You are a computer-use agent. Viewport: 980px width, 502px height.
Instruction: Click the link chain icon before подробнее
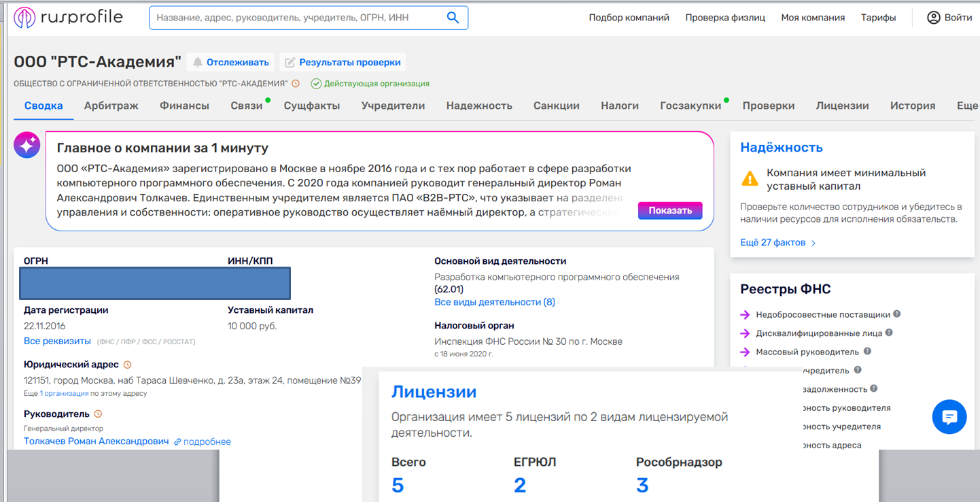click(177, 442)
